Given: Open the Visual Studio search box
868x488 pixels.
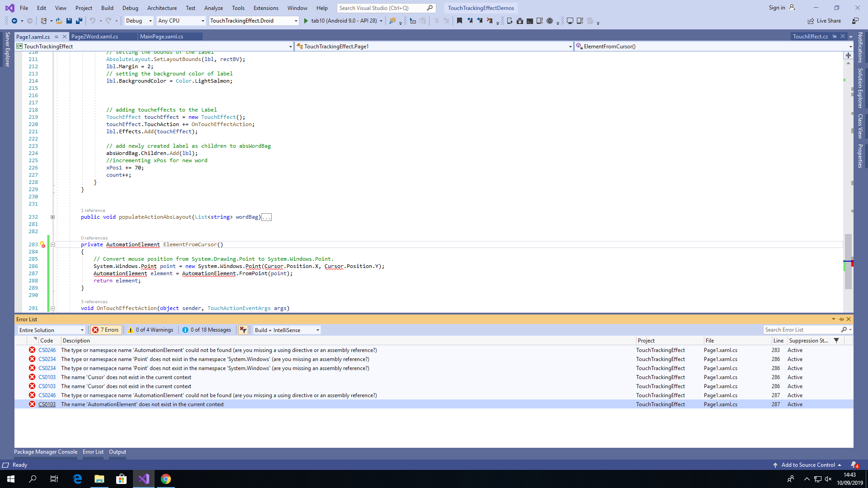Looking at the screenshot, I should (x=386, y=8).
